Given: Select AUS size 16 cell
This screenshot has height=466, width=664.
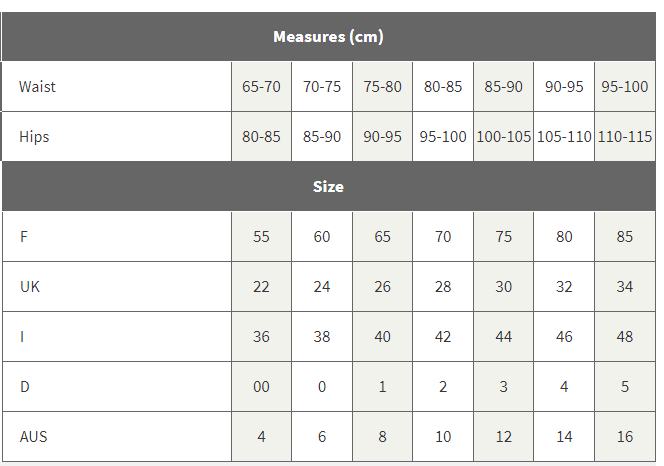Looking at the screenshot, I should 625,437.
